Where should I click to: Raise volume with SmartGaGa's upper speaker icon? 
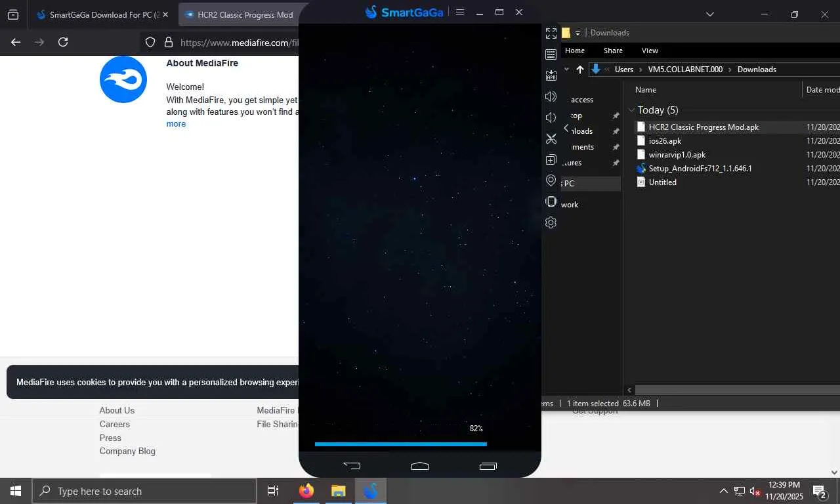551,96
